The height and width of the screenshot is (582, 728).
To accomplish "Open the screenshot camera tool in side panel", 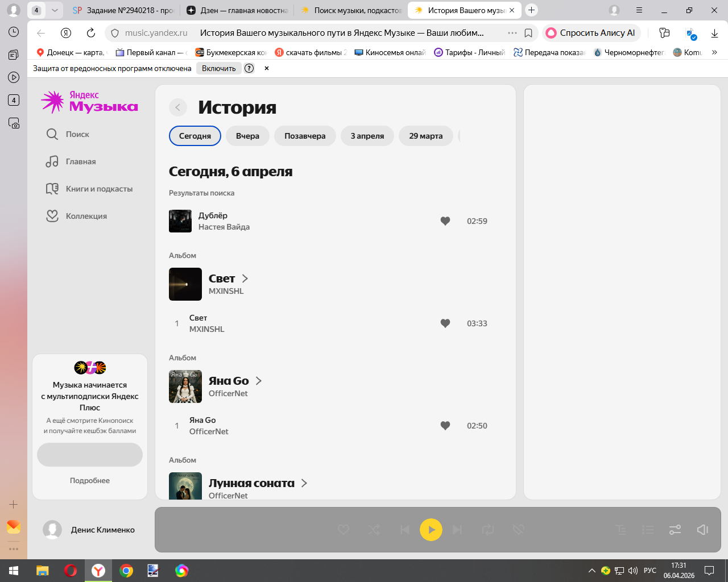I will click(14, 123).
